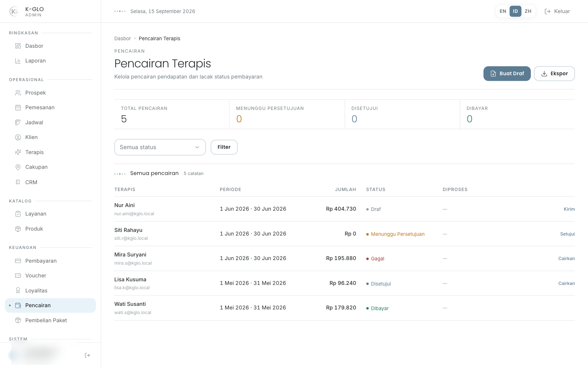
Task: Open the Terapis menu item
Action: (50, 152)
